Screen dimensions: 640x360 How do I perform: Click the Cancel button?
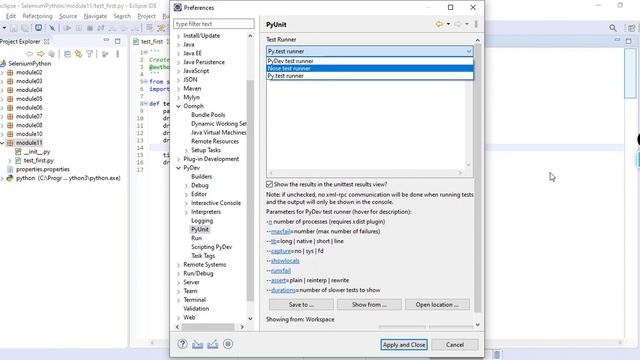pos(455,345)
